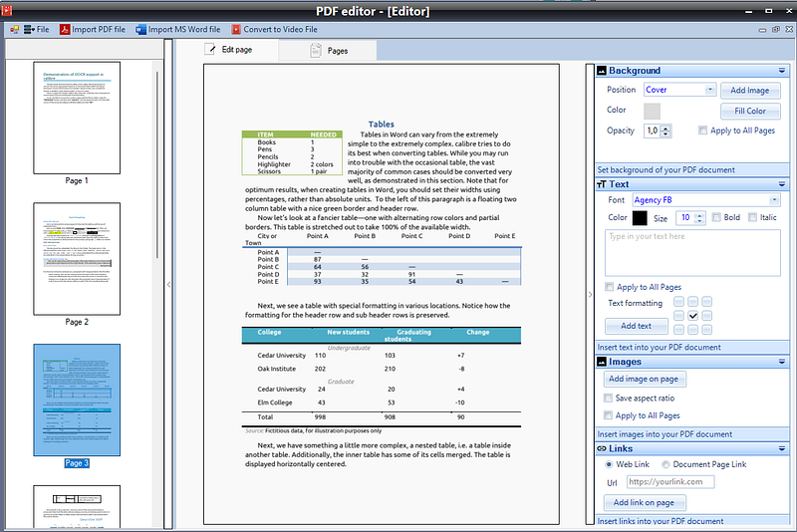Enable background Apply to All Pages
Screen dimensions: 797x532
702,131
